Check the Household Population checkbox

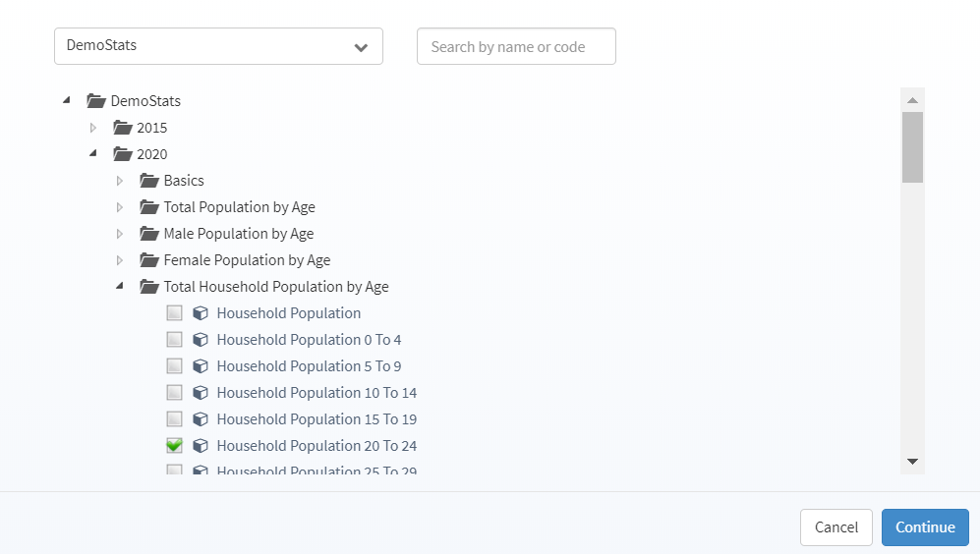pyautogui.click(x=174, y=313)
